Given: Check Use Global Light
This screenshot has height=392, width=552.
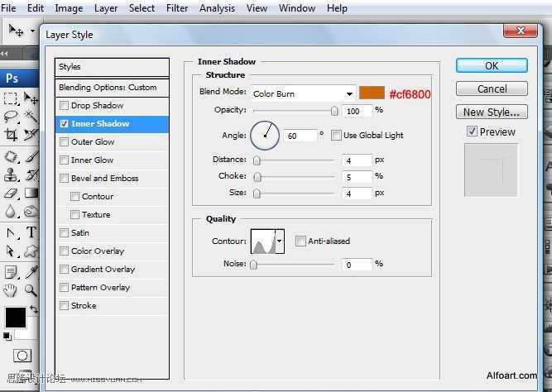Looking at the screenshot, I should click(336, 135).
